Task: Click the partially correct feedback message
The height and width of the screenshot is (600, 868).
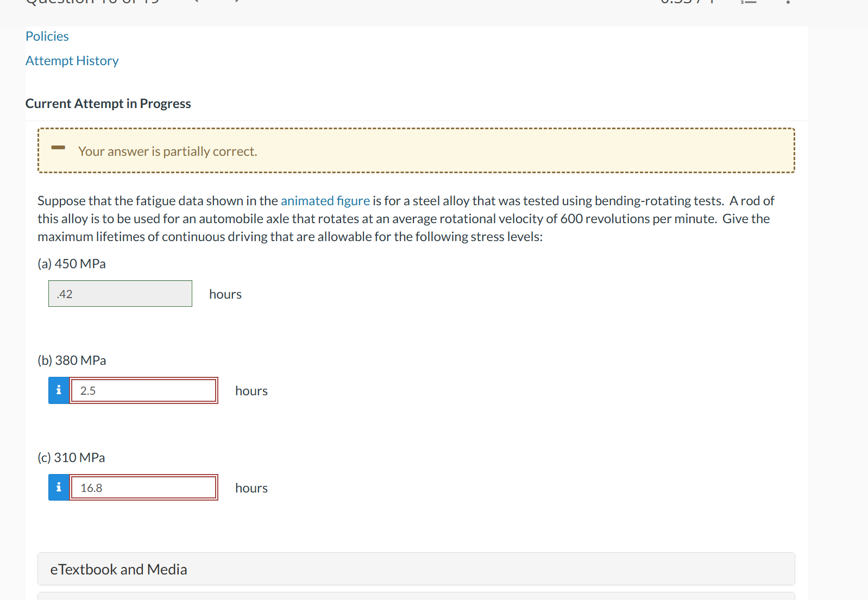Action: (x=167, y=151)
